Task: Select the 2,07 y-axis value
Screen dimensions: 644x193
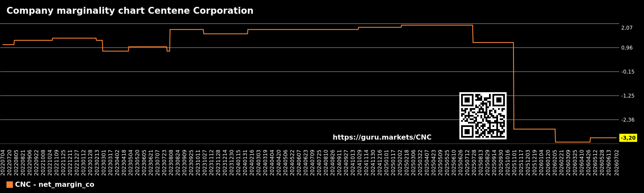Action: [x=627, y=28]
